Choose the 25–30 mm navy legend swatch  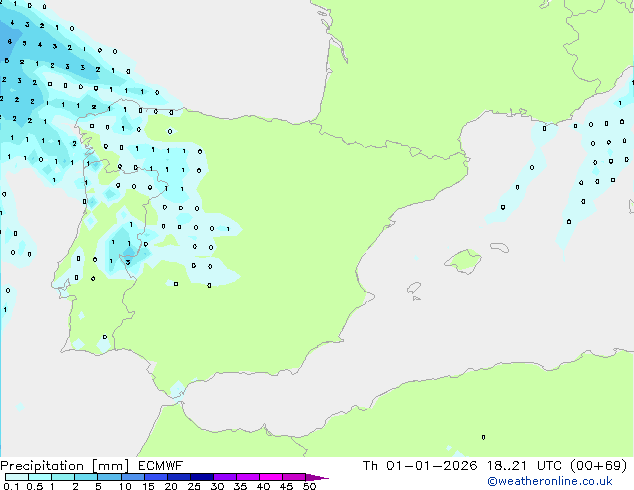click(x=201, y=477)
